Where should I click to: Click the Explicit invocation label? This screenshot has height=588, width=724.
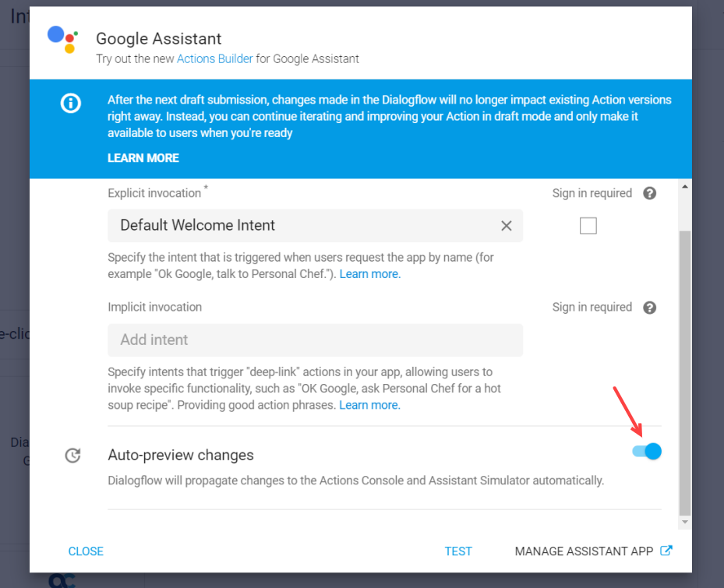[x=154, y=193]
